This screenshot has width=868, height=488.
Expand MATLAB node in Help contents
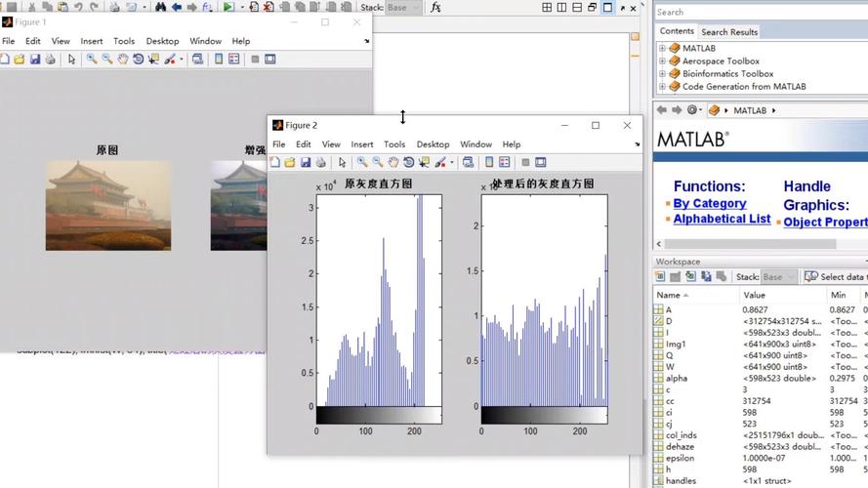click(662, 48)
